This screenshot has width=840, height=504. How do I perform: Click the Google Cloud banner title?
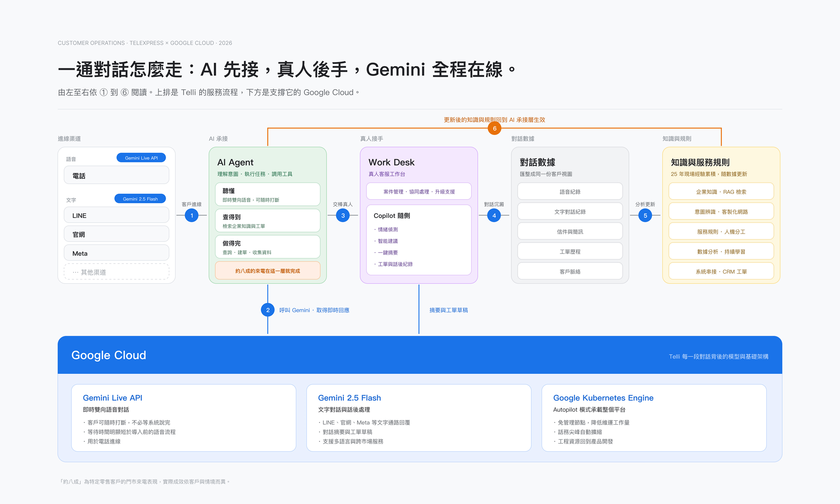pyautogui.click(x=109, y=355)
